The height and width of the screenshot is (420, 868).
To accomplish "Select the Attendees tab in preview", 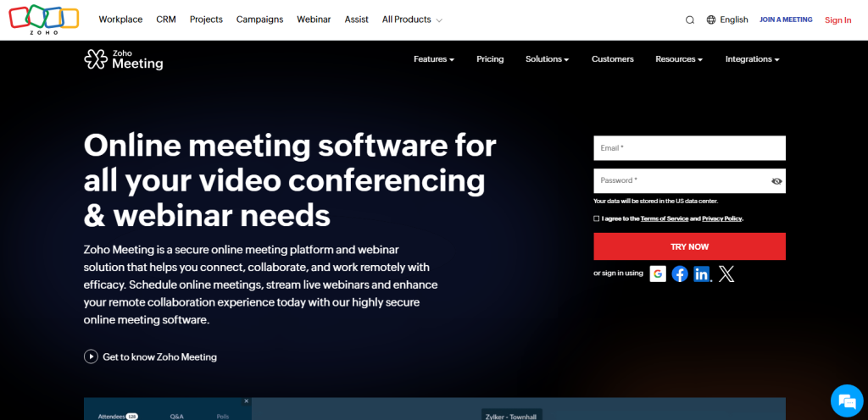I will click(x=117, y=416).
